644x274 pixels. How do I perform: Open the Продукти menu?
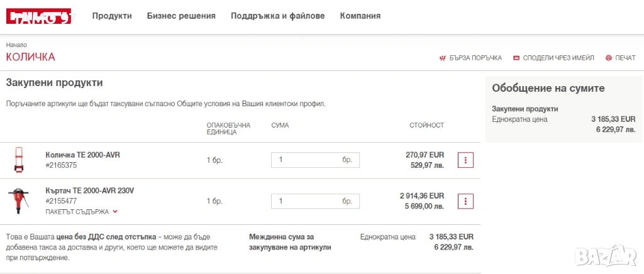[112, 16]
